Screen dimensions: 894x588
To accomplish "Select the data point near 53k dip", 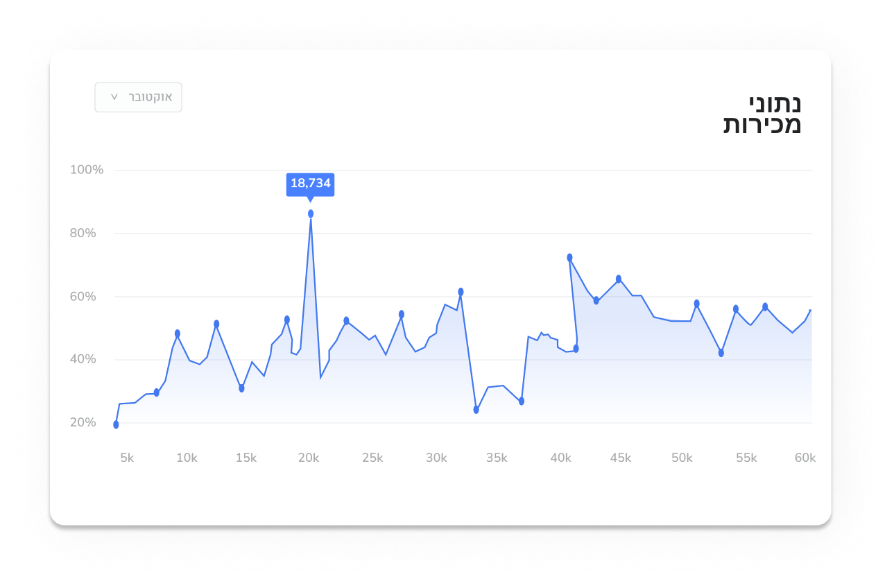I will click(721, 353).
